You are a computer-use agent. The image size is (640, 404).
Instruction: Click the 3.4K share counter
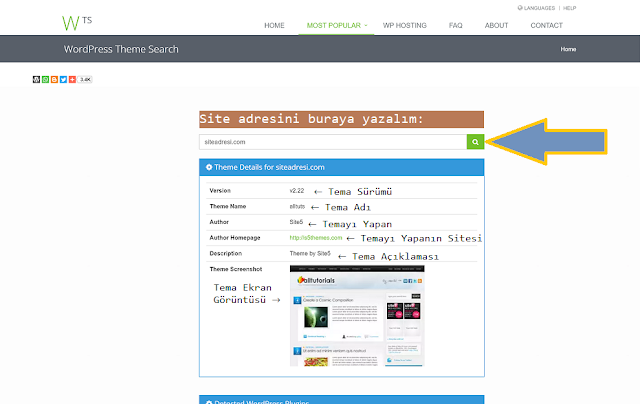point(85,80)
